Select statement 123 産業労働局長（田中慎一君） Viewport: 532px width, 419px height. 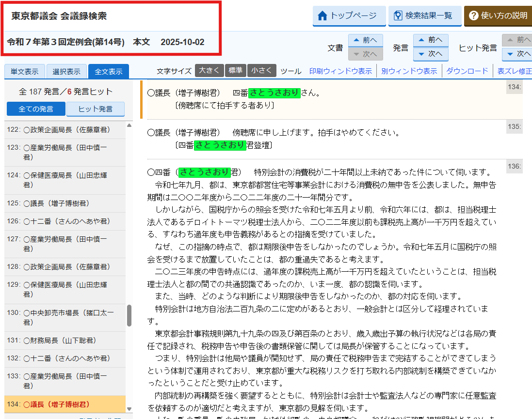pyautogui.click(x=65, y=153)
